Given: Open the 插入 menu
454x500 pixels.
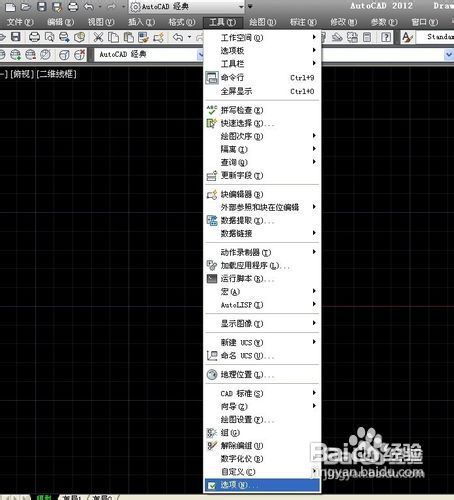Looking at the screenshot, I should point(142,22).
